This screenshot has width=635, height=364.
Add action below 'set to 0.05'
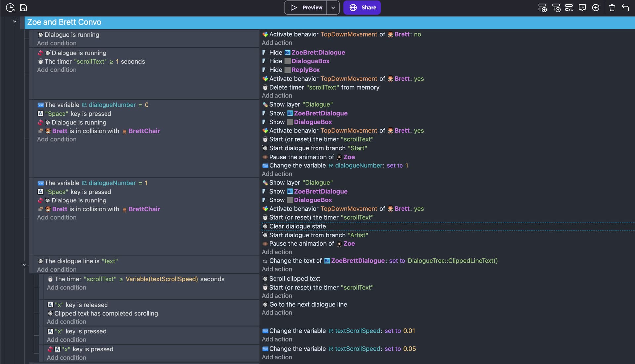click(x=277, y=357)
